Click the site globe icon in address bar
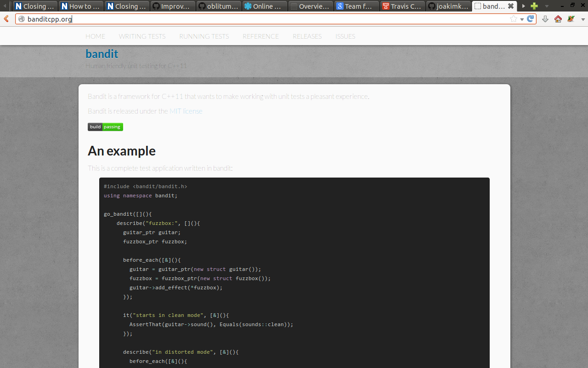 pos(21,19)
